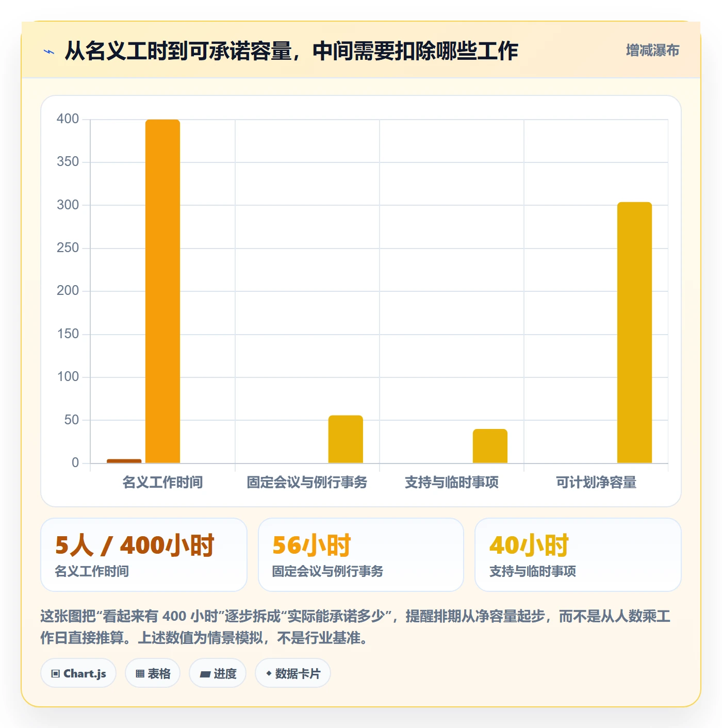
Task: Click the lightning icon beside the title
Action: pyautogui.click(x=49, y=52)
